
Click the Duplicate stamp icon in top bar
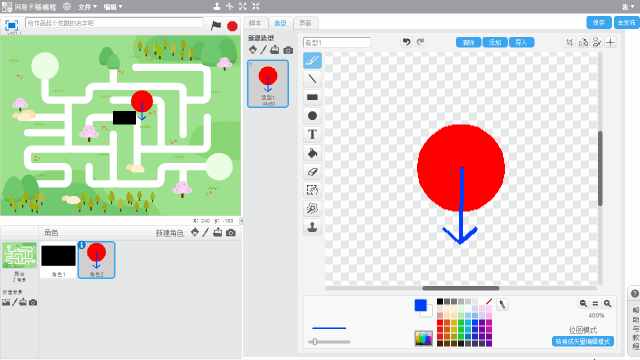coord(217,6)
